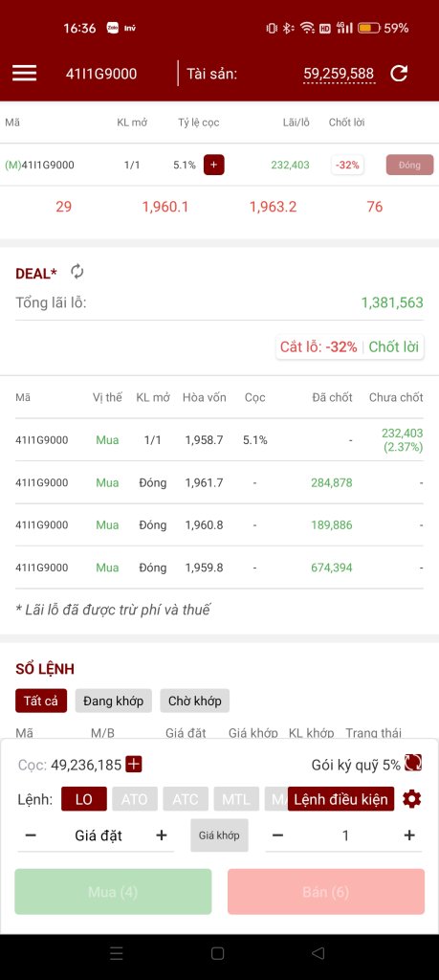Refresh the DEAL section

coord(77,271)
